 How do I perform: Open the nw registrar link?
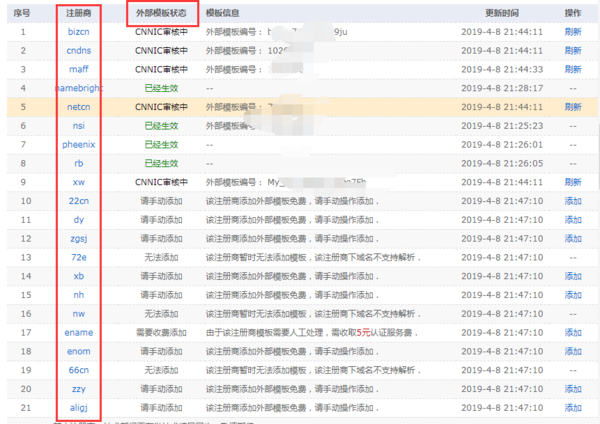(x=78, y=314)
